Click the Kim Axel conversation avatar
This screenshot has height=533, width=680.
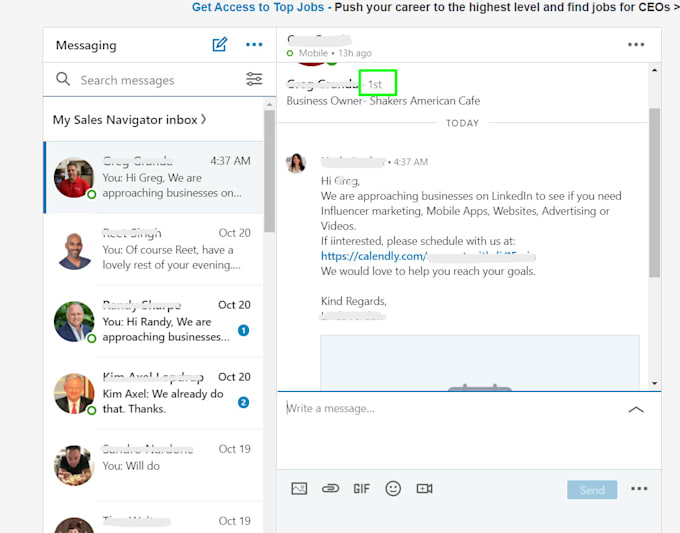click(x=74, y=394)
